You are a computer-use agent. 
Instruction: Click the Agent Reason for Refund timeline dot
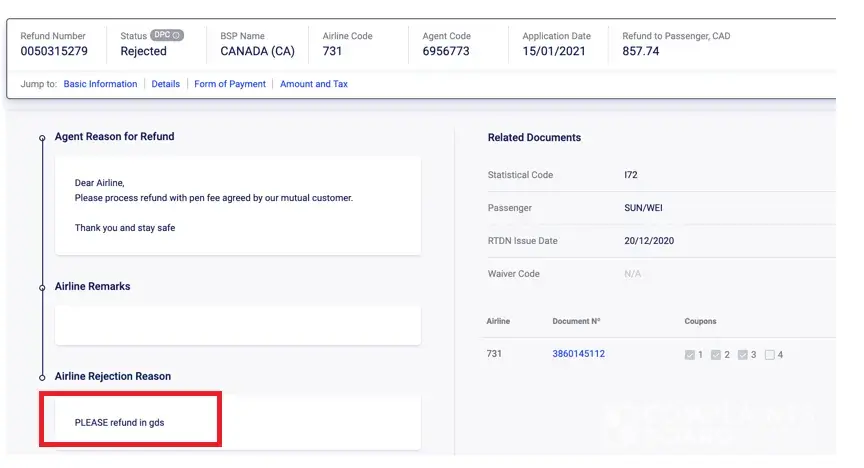(42, 137)
